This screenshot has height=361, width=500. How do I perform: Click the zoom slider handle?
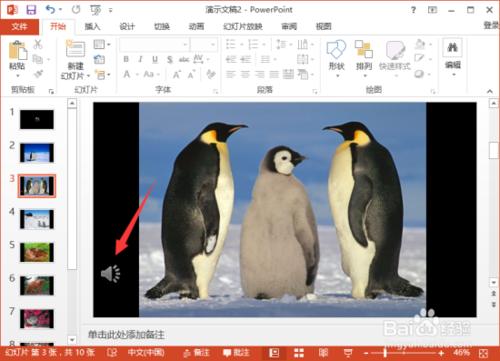[385, 353]
